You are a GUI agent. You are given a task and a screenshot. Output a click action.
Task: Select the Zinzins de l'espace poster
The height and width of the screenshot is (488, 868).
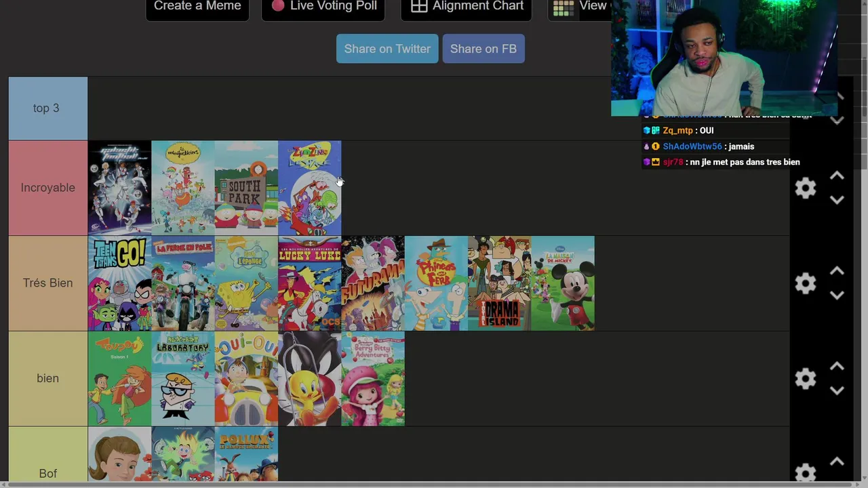[x=309, y=188]
